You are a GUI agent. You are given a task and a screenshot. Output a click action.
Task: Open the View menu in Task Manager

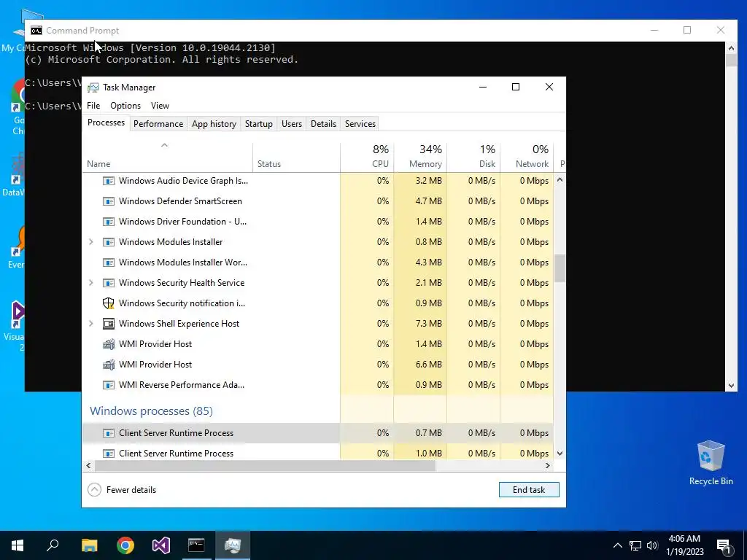click(x=160, y=106)
